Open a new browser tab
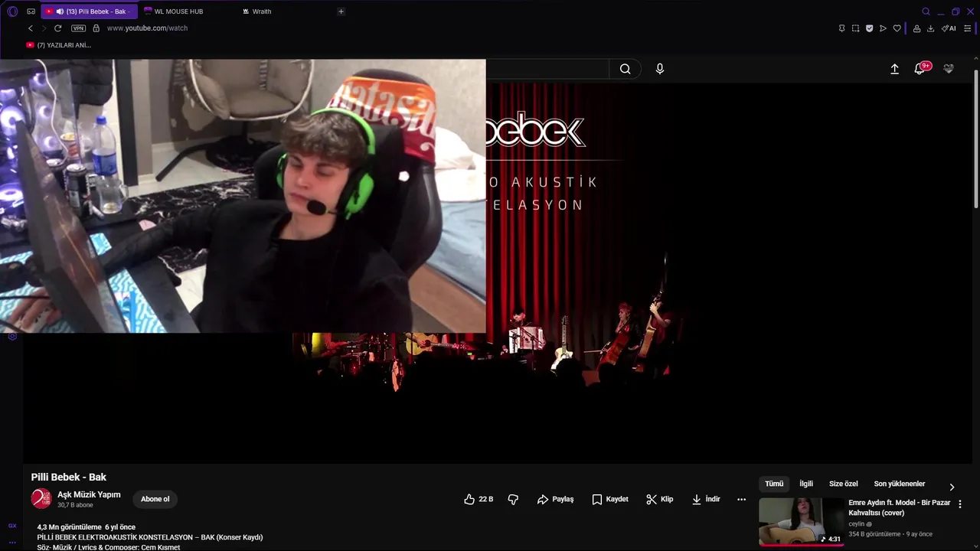Viewport: 980px width, 551px height. click(341, 11)
